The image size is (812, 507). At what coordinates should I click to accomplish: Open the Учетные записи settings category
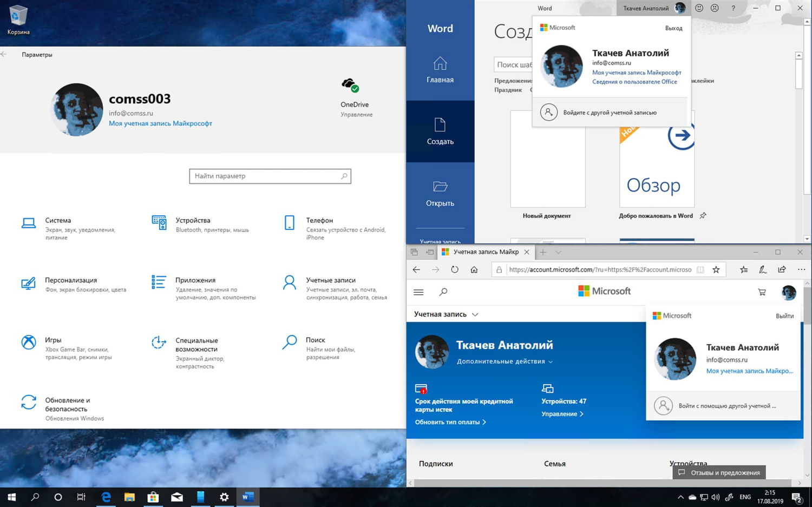point(335,288)
